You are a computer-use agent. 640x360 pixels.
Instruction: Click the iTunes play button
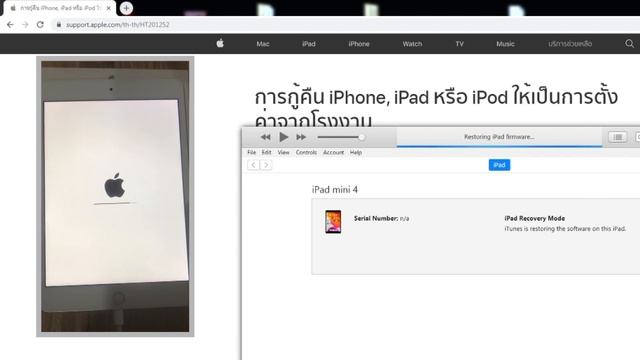coord(283,137)
